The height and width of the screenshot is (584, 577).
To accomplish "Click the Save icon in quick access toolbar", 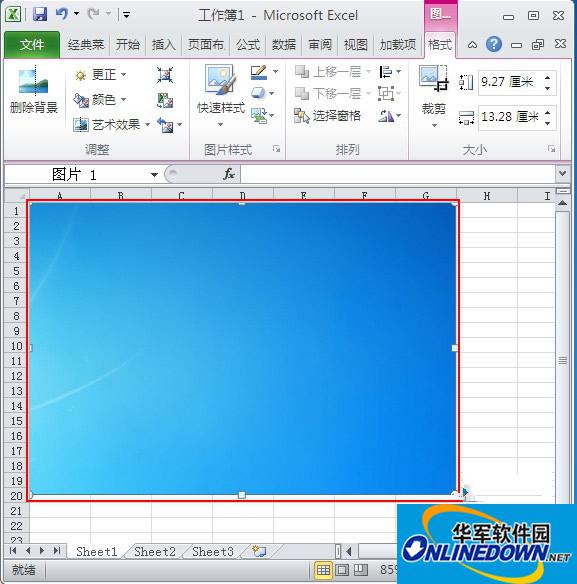I will pos(39,15).
